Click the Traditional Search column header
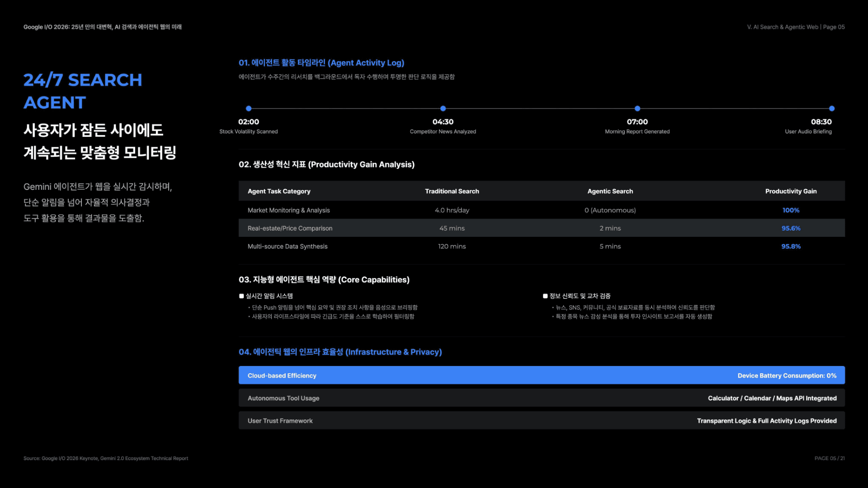 pyautogui.click(x=452, y=191)
